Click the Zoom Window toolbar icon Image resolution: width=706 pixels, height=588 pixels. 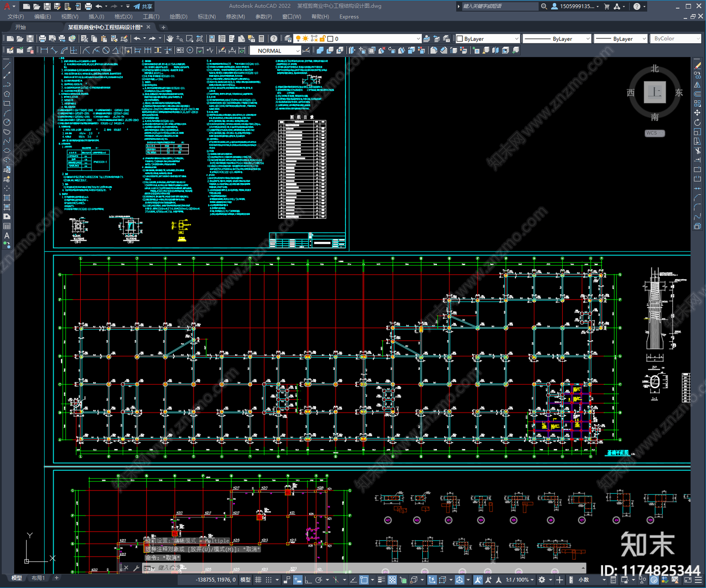tap(190, 39)
